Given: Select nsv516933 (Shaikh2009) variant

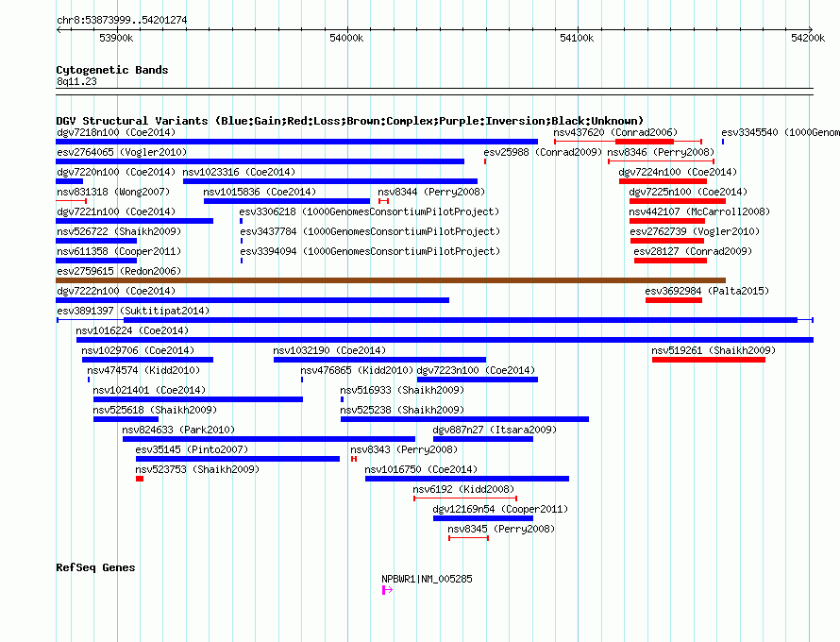Looking at the screenshot, I should pyautogui.click(x=342, y=399).
